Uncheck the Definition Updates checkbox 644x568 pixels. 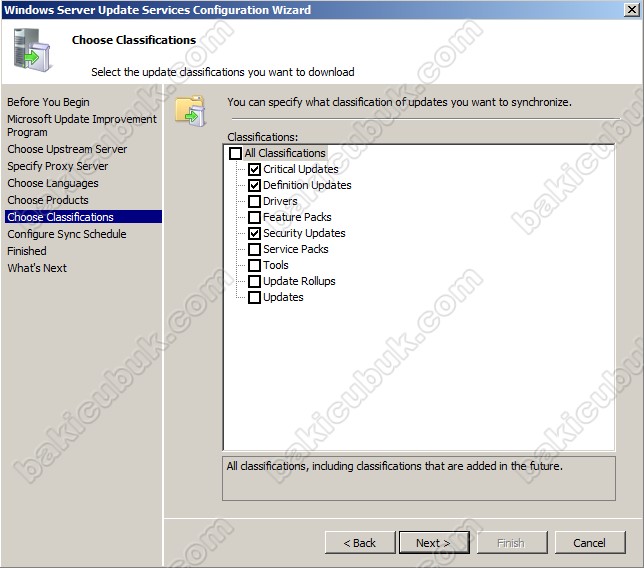click(x=254, y=185)
